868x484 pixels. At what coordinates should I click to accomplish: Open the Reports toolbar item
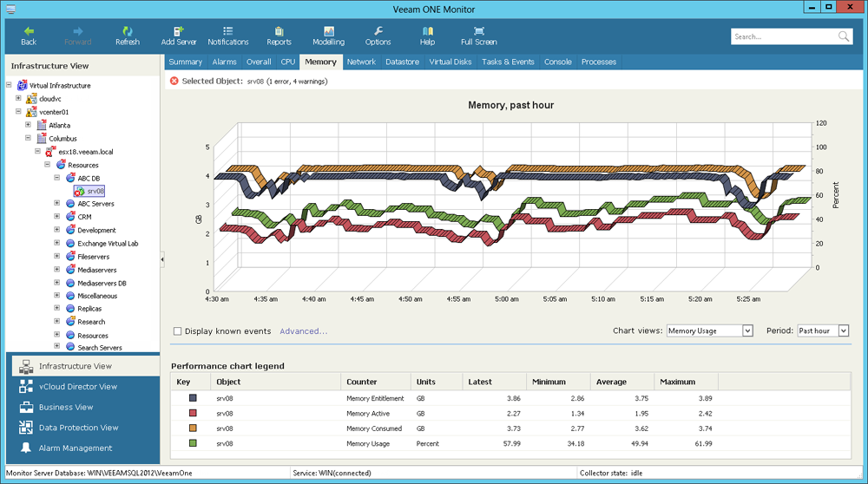point(279,36)
